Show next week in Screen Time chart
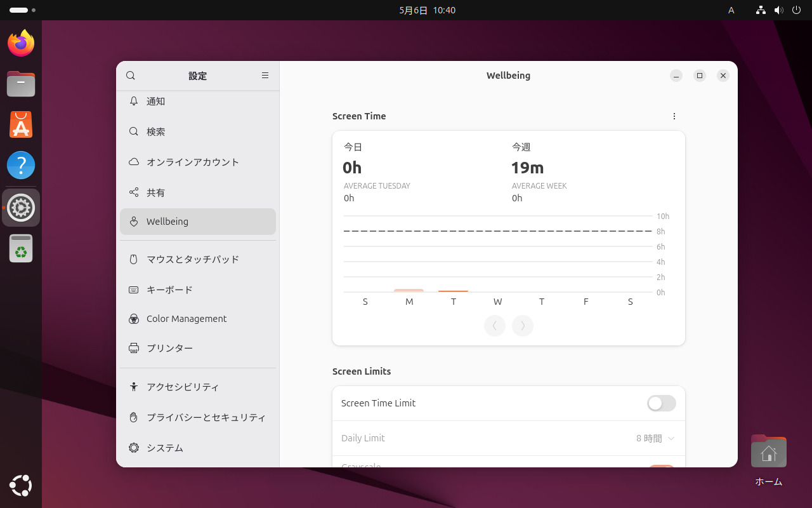This screenshot has height=508, width=812. 523,326
